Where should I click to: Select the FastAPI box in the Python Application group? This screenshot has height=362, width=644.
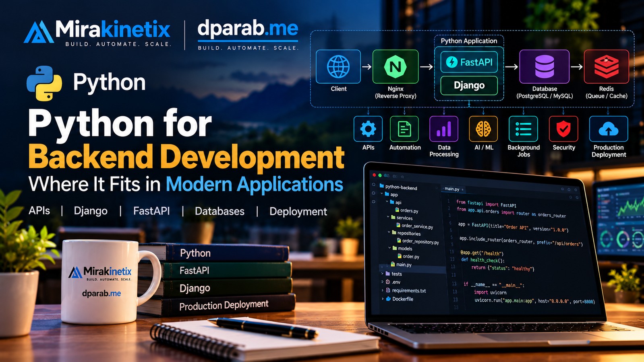point(469,62)
